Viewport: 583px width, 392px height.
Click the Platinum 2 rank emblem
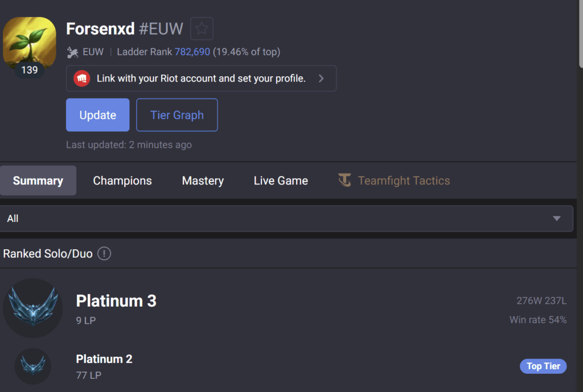32,366
